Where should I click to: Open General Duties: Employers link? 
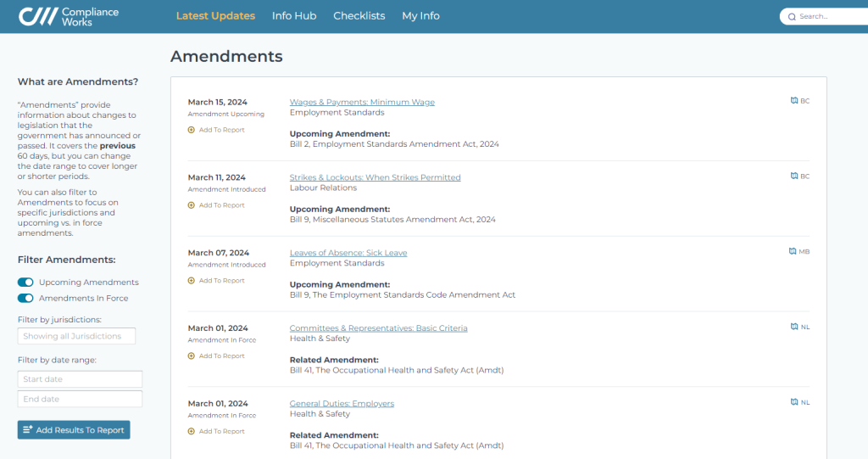pos(342,404)
